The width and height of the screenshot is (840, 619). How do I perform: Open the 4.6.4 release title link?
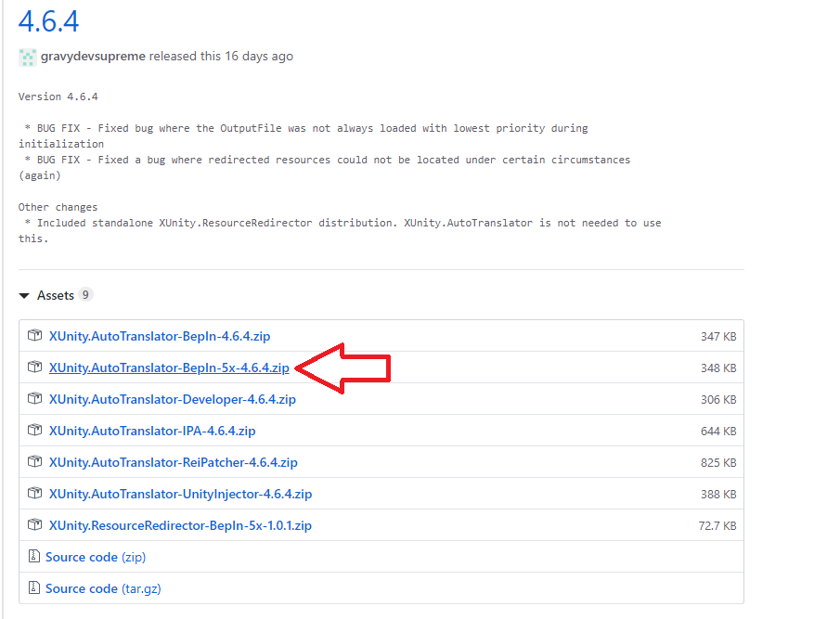[48, 21]
